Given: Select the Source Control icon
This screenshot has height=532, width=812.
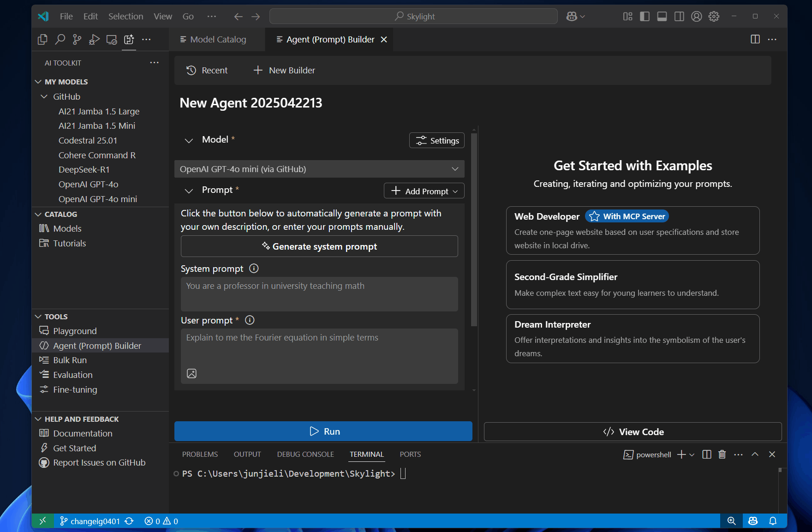Looking at the screenshot, I should pos(77,40).
